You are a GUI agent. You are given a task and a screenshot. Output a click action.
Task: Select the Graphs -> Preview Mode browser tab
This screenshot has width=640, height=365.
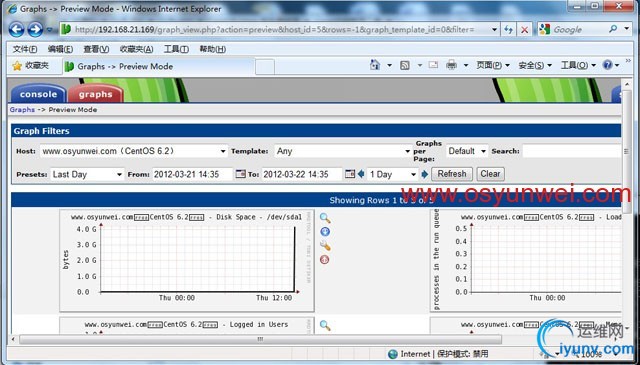[158, 67]
